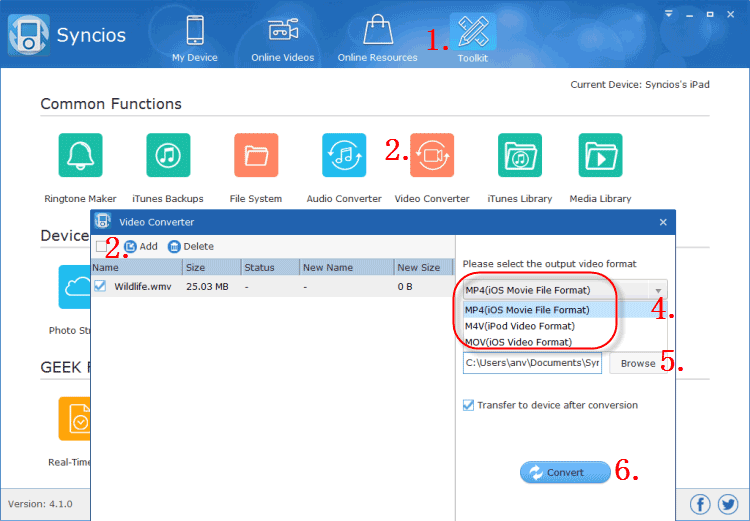Open the File System tool
Image resolution: width=750 pixels, height=521 pixels.
[256, 155]
